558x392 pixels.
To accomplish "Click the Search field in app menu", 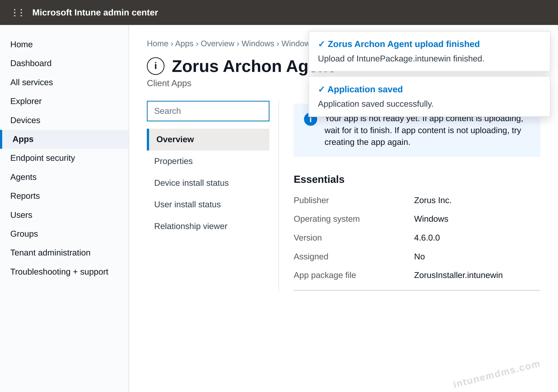I will [x=208, y=111].
